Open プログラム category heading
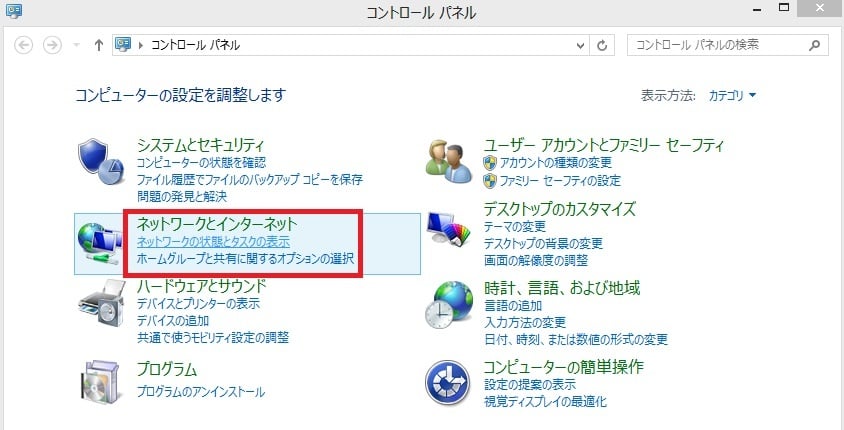This screenshot has width=844, height=430. point(166,369)
